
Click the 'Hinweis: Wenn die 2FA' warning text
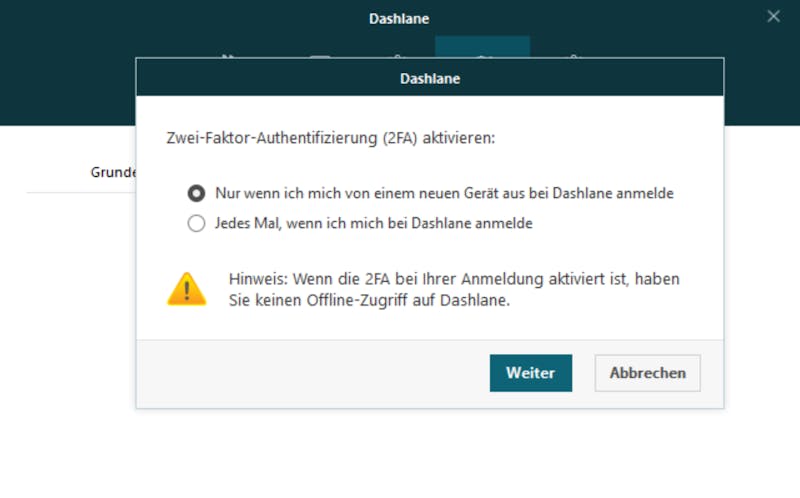(x=454, y=289)
